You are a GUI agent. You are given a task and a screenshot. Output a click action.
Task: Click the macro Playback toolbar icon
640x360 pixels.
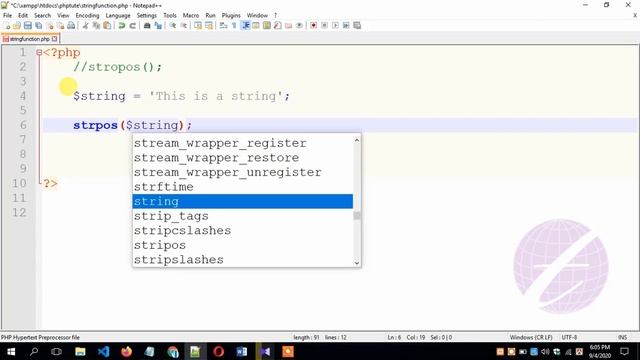click(x=335, y=26)
